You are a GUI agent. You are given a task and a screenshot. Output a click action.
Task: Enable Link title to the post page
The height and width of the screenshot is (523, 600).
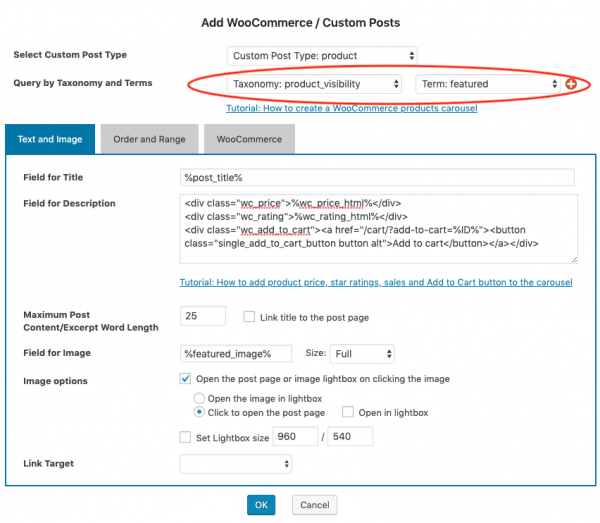[250, 317]
